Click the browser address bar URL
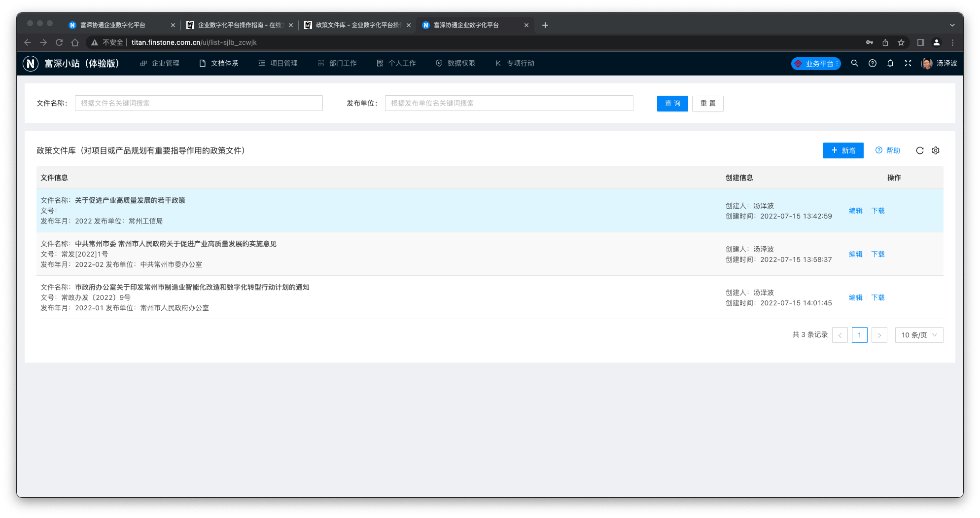This screenshot has width=980, height=518. point(194,42)
